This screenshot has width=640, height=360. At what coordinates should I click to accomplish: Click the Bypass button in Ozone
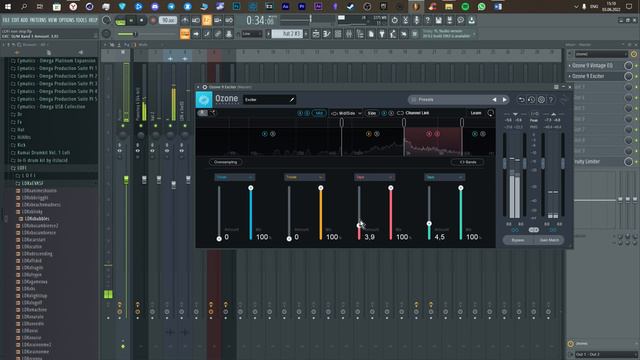click(x=518, y=240)
